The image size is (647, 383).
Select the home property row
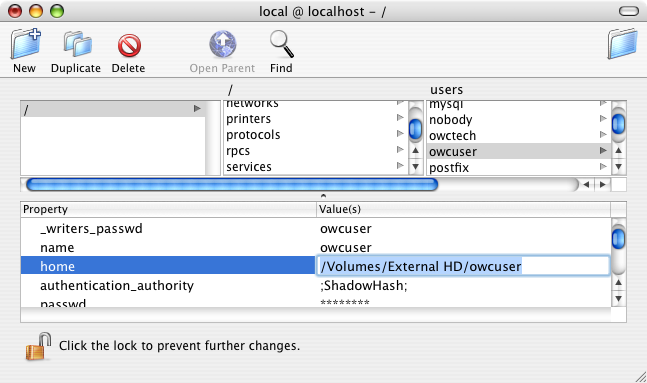click(168, 266)
